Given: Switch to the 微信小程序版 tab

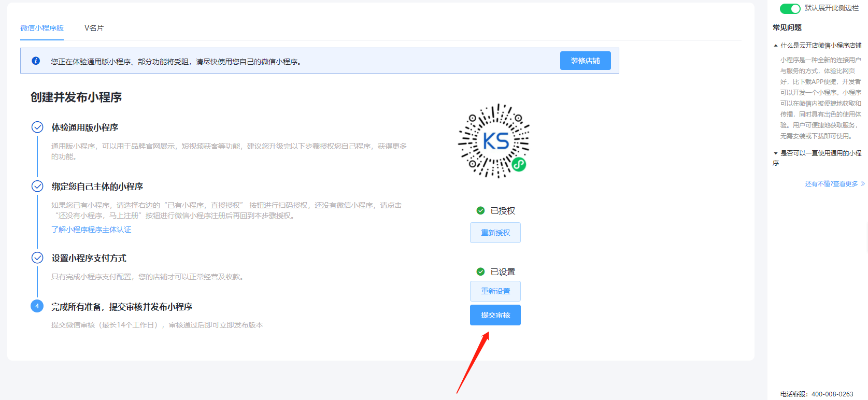Looking at the screenshot, I should click(42, 28).
